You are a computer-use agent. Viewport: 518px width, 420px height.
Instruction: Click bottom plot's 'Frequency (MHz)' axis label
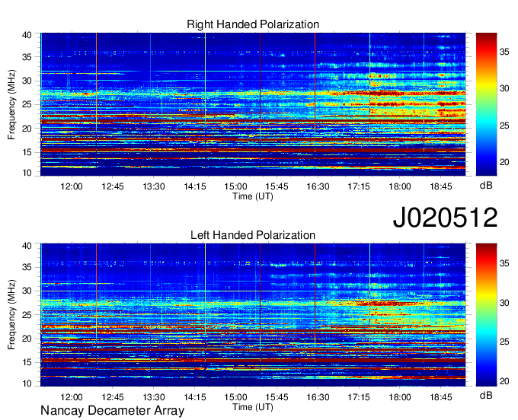point(11,315)
